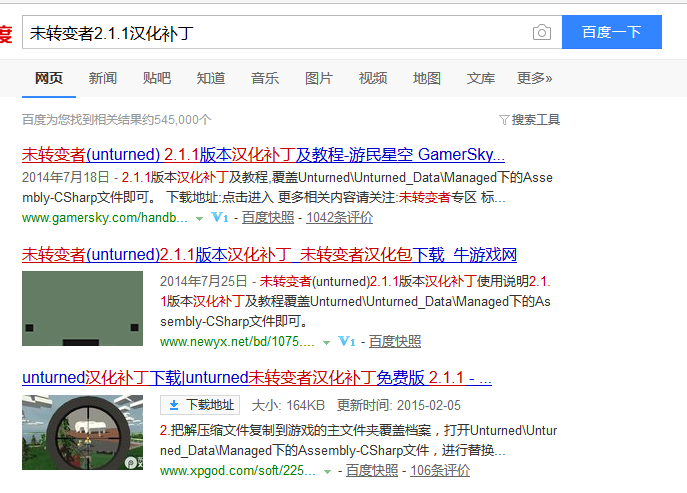This screenshot has height=493, width=687.
Task: Open 百度快照 for the xpgod result
Action: click(372, 471)
